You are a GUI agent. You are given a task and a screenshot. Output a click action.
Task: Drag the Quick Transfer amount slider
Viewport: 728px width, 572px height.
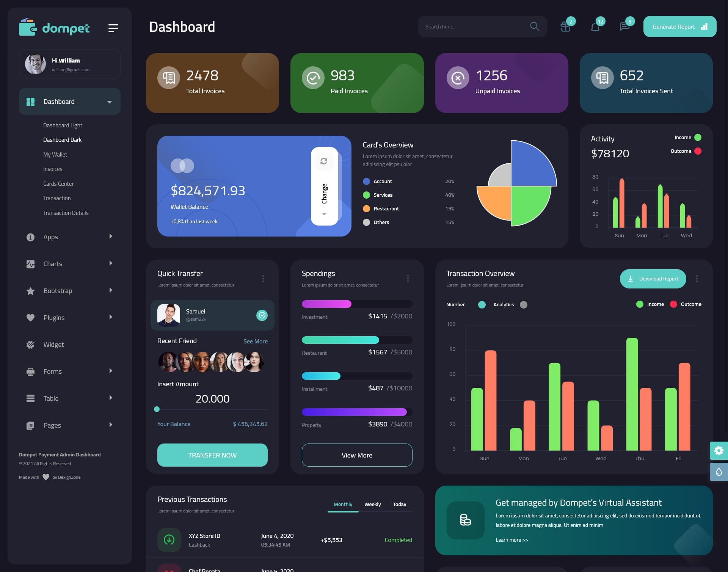pyautogui.click(x=157, y=409)
